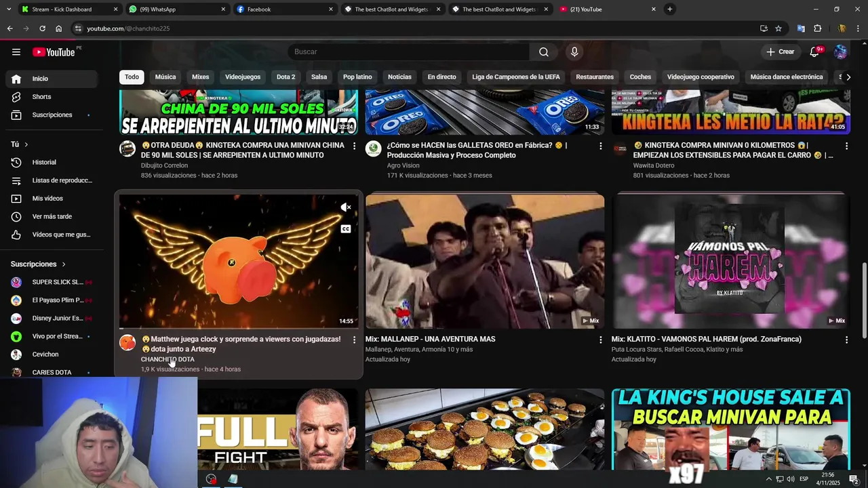
Task: Switch to the Facebook browser tab
Action: click(x=285, y=9)
